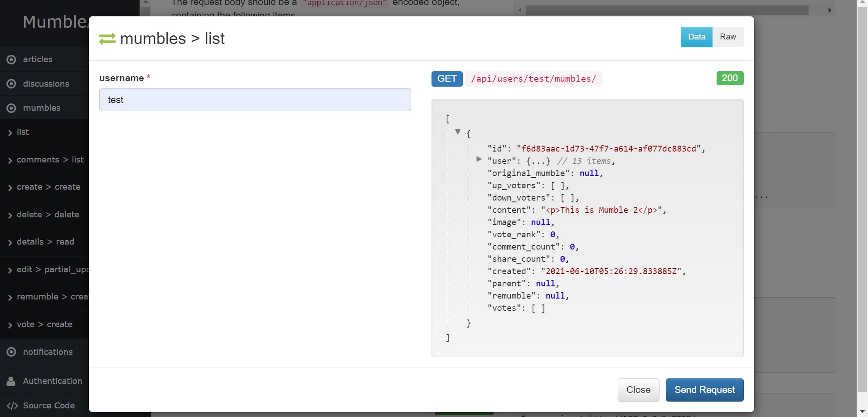Click the "vote_rank" value 0

[x=553, y=235]
